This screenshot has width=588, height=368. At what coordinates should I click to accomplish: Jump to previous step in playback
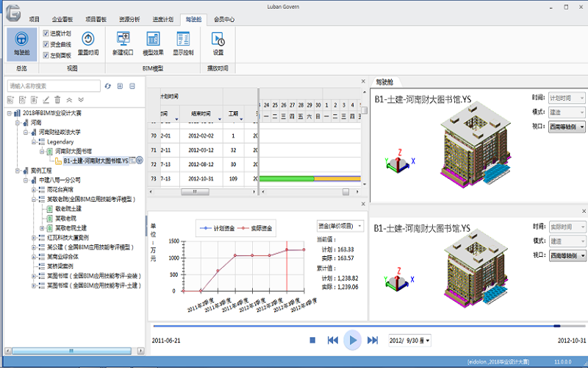(333, 340)
